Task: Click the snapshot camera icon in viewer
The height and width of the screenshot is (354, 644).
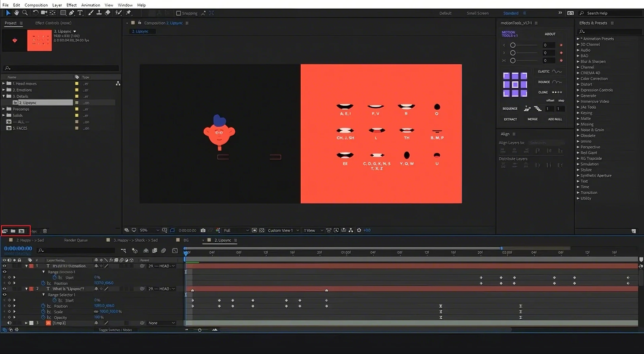Action: pos(203,230)
